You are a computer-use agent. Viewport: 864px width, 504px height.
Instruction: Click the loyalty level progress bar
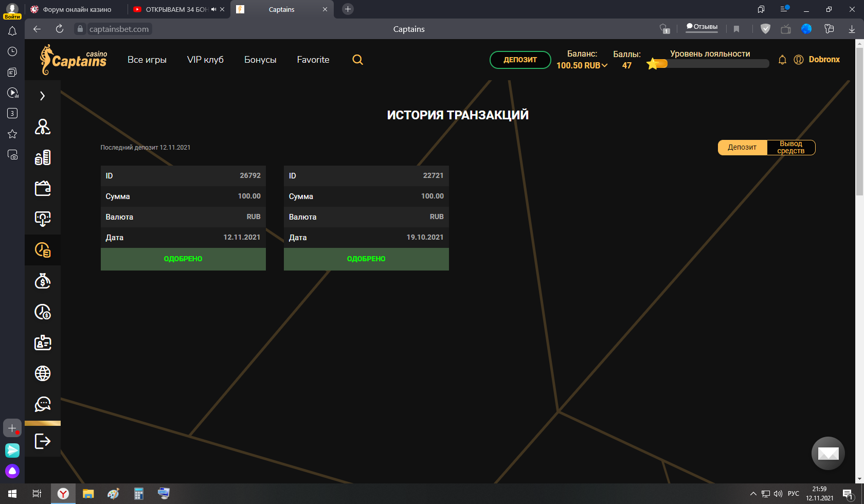pos(708,64)
